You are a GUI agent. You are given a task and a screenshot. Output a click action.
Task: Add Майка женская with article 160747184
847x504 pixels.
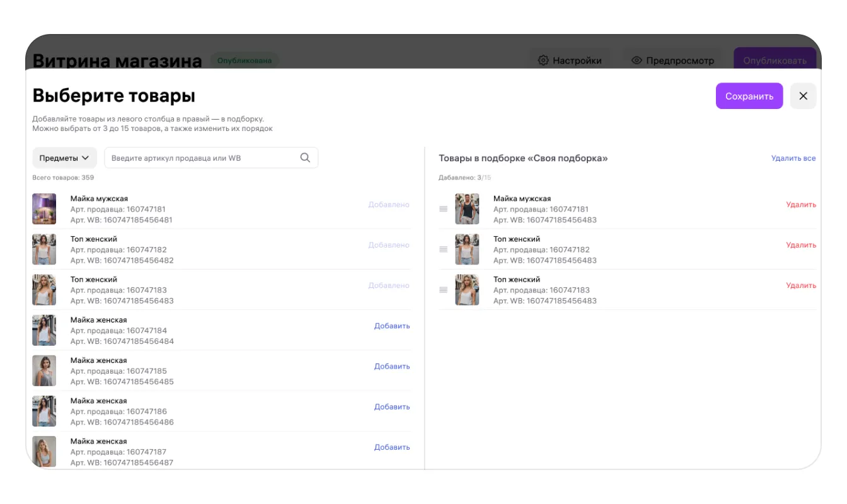tap(391, 326)
